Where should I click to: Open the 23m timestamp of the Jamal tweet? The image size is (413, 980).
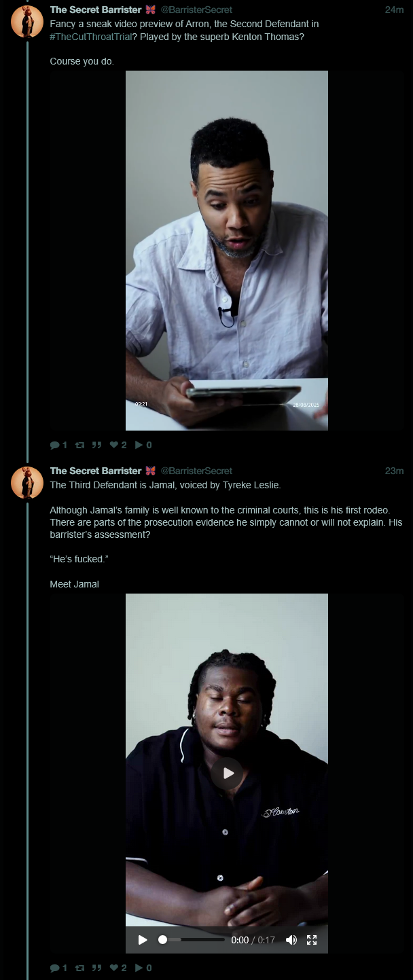(394, 471)
